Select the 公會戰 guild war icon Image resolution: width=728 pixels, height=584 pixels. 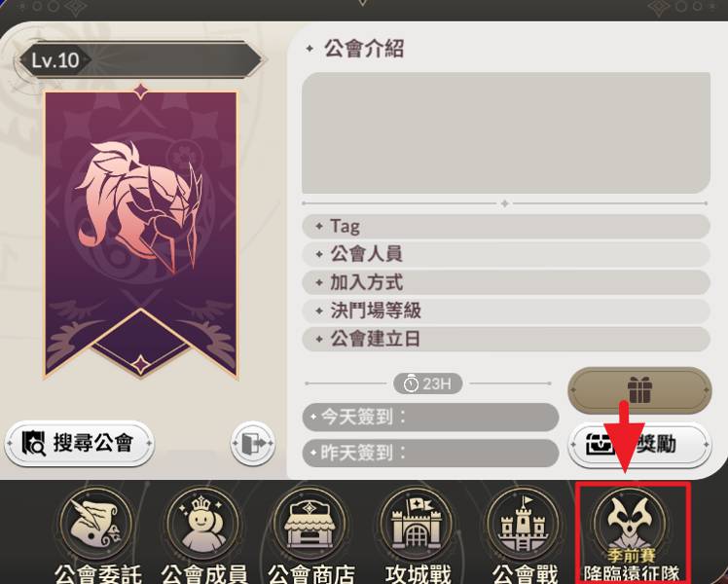[523, 524]
